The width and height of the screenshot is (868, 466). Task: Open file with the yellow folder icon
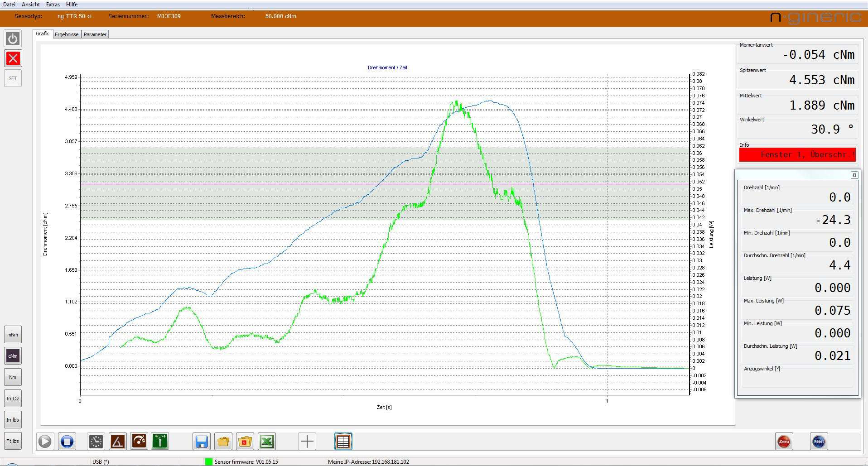(x=223, y=441)
